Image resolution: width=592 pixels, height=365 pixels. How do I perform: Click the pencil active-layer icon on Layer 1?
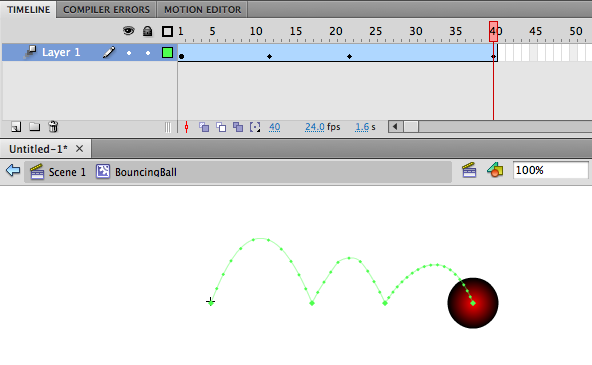[109, 52]
